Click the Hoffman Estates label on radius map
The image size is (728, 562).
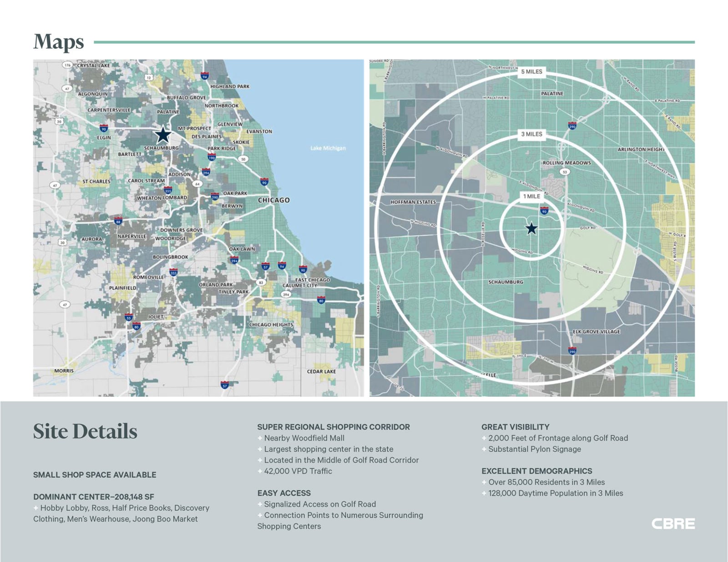point(413,202)
